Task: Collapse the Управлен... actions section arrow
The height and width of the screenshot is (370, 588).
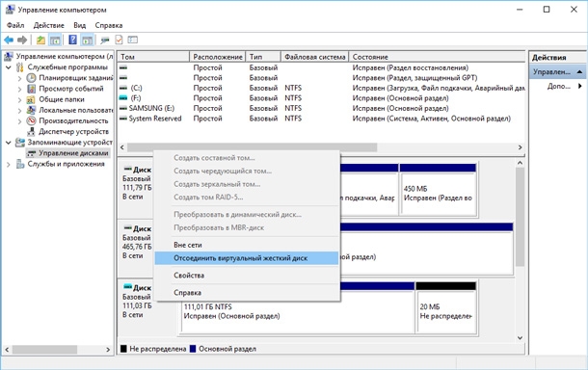Action: pos(579,71)
